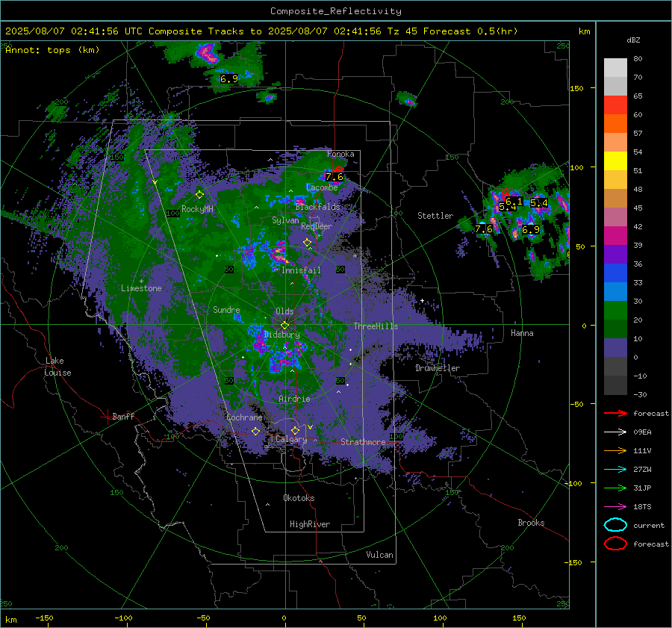Click the Drumheller city label
672x628 pixels.
(438, 368)
